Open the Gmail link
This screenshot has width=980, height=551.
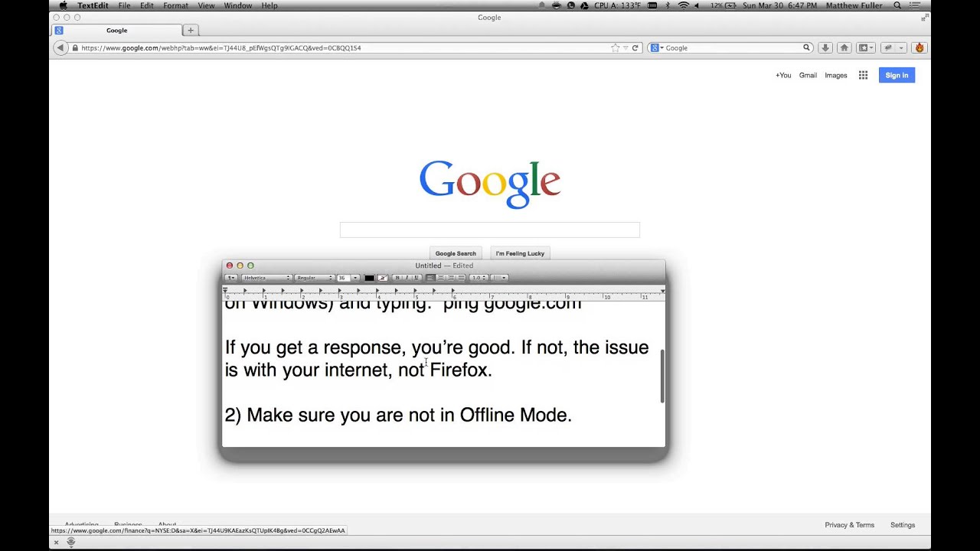point(808,75)
